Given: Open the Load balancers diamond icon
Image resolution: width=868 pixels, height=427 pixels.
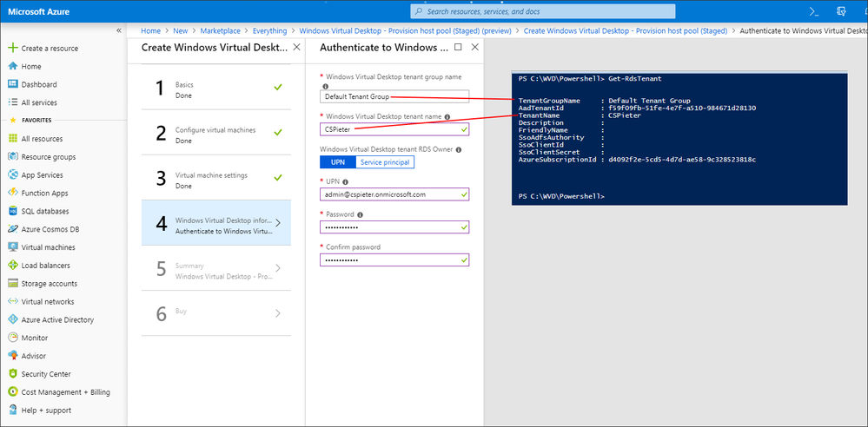Looking at the screenshot, I should [x=13, y=266].
